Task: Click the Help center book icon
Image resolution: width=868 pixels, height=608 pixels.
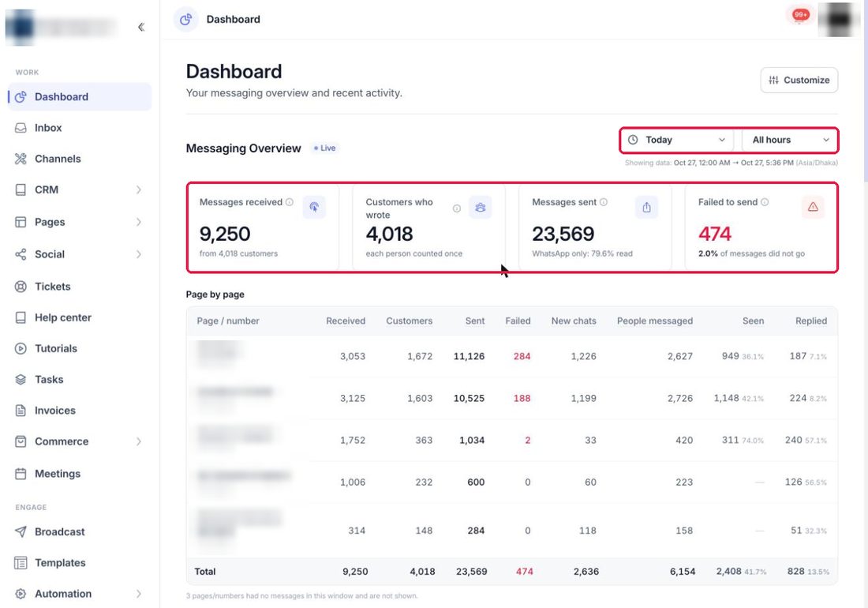Action: (x=21, y=317)
